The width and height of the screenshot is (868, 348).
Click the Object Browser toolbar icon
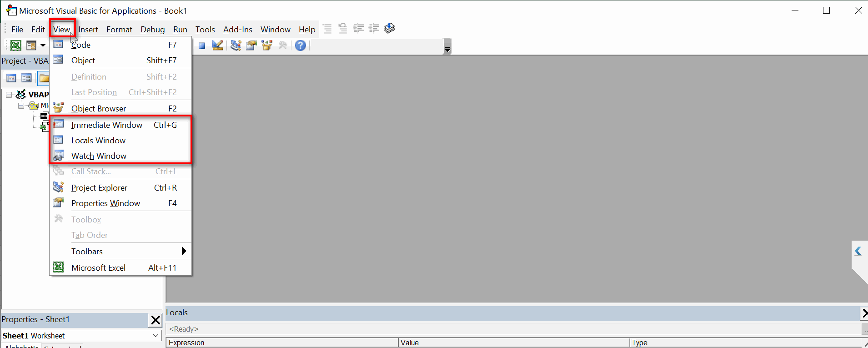click(x=267, y=45)
